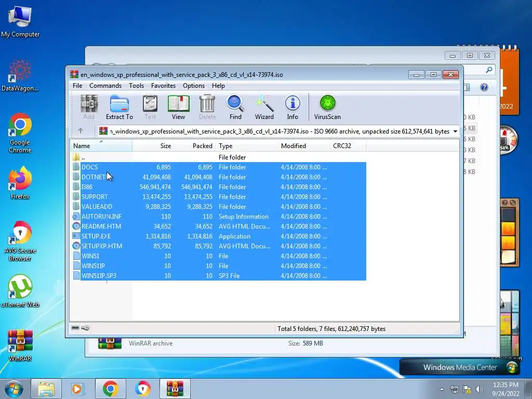The width and height of the screenshot is (532, 399).
Task: Click the Delete trash can icon
Action: coord(207,107)
